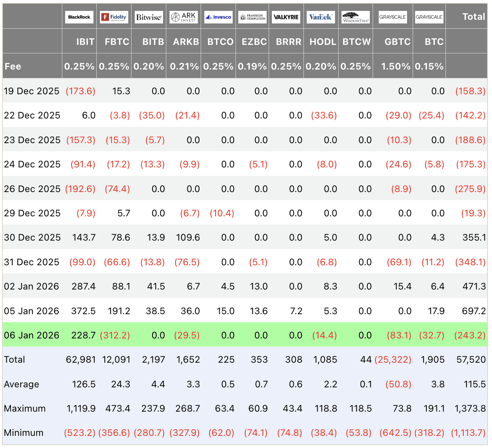
Task: Click the (158.3) total for 19 Dec
Action: (x=471, y=91)
